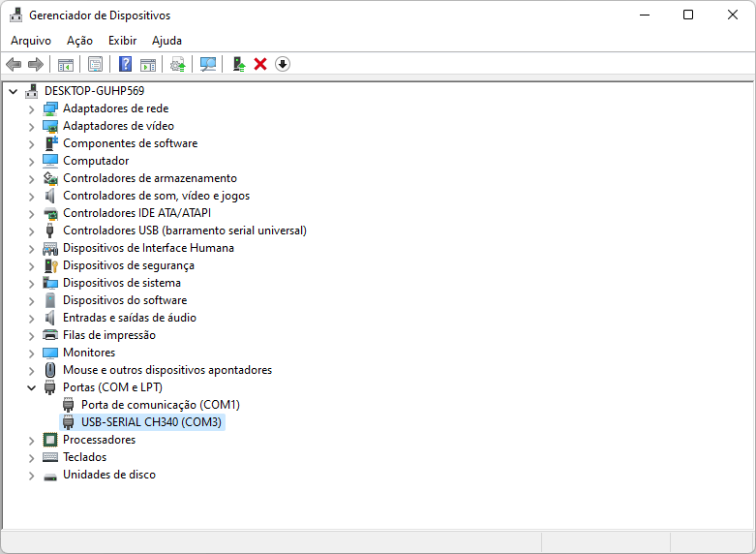This screenshot has height=554, width=756.
Task: Expand Dispositivos de sistema chevron
Action: 31,283
